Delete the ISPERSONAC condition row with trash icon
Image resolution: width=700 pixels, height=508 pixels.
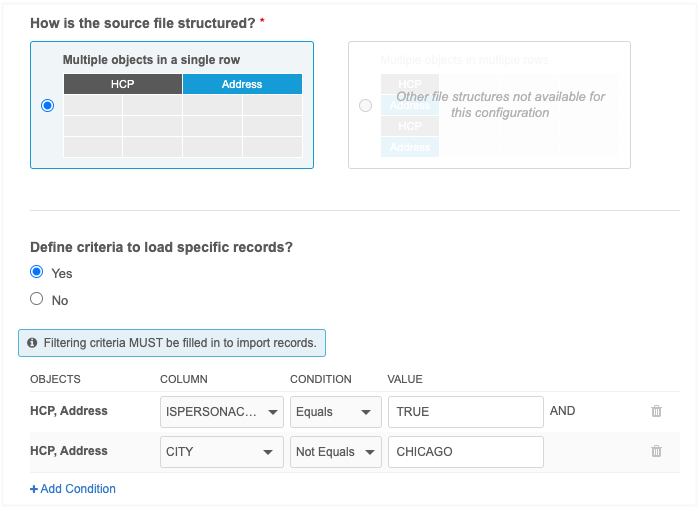point(656,411)
